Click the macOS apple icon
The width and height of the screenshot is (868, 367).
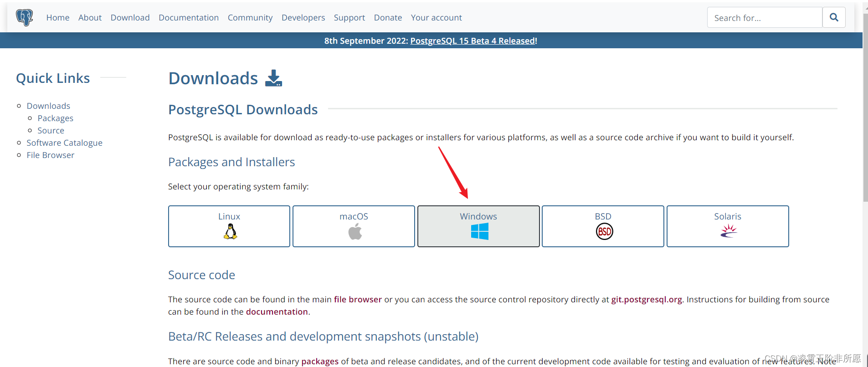tap(355, 232)
